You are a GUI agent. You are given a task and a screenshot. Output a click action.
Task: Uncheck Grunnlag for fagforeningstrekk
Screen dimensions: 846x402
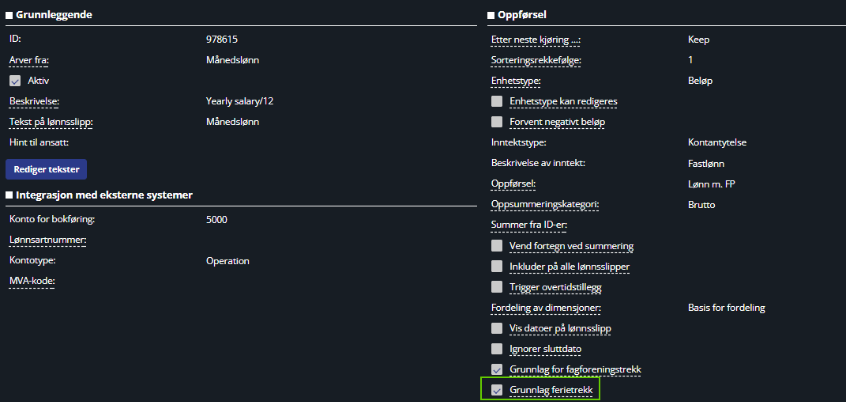point(496,370)
